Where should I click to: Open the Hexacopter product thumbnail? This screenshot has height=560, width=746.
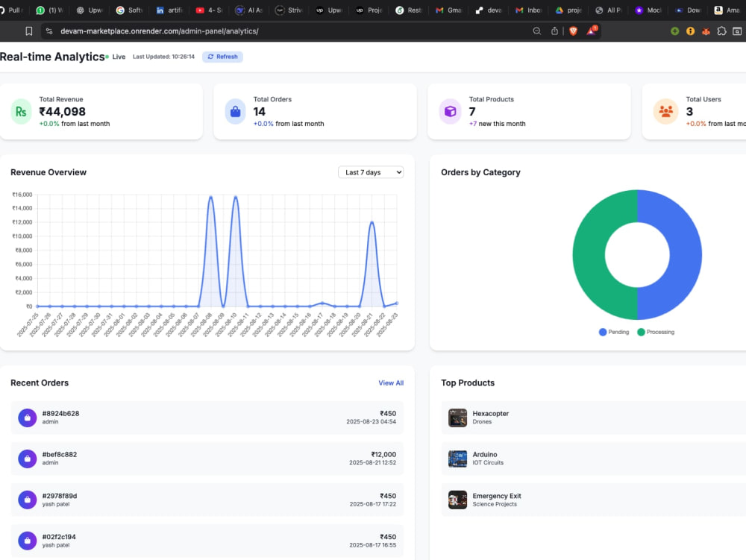point(458,418)
